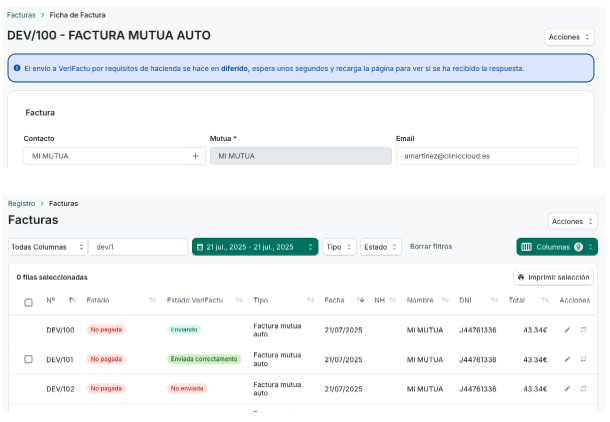This screenshot has width=610, height=422.
Task: Click the plus icon in Contacto field
Action: tap(195, 156)
